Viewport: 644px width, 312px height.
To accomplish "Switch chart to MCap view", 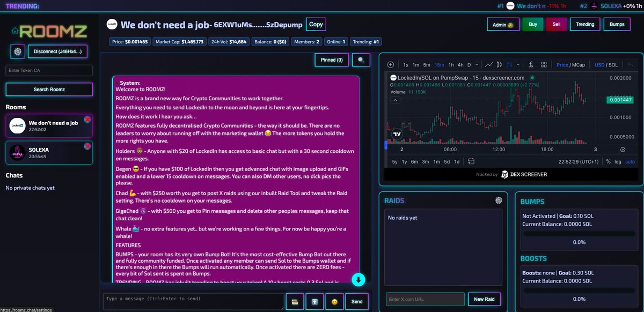I will point(579,65).
